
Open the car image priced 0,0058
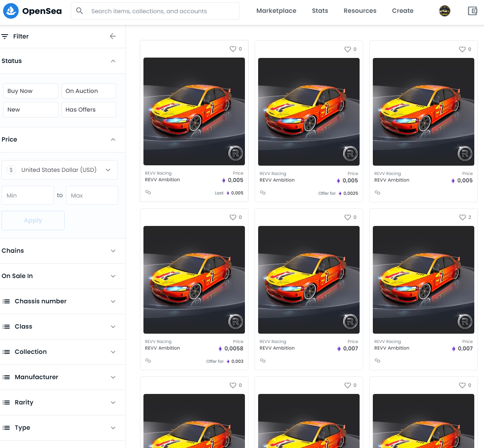[x=194, y=280]
